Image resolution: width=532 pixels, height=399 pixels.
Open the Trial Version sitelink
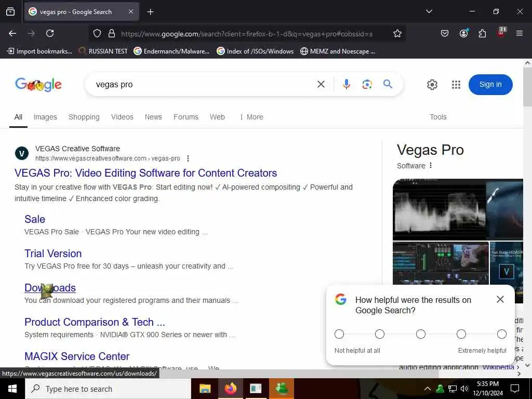(53, 254)
